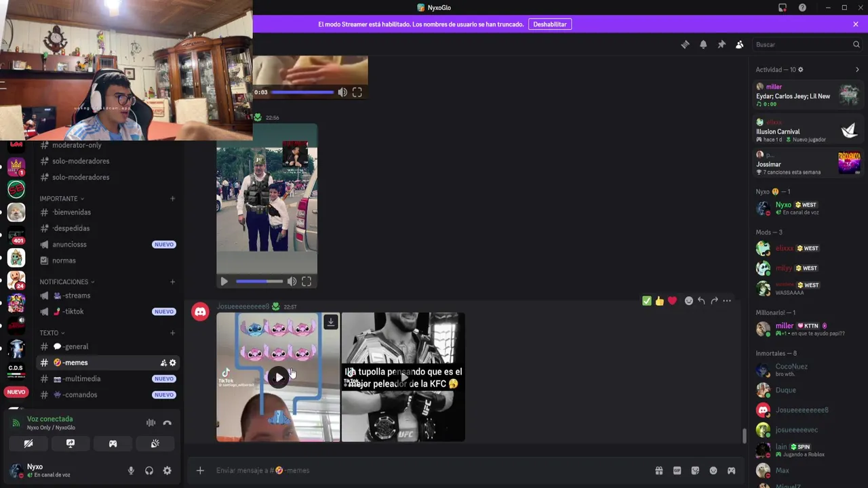The height and width of the screenshot is (488, 868).
Task: Forward Josue's message arrow
Action: point(714,301)
